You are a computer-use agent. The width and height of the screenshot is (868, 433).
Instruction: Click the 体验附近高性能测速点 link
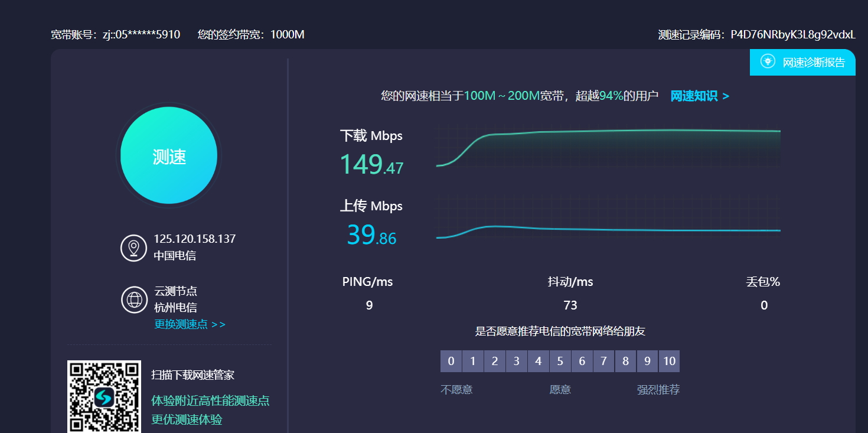coord(210,401)
